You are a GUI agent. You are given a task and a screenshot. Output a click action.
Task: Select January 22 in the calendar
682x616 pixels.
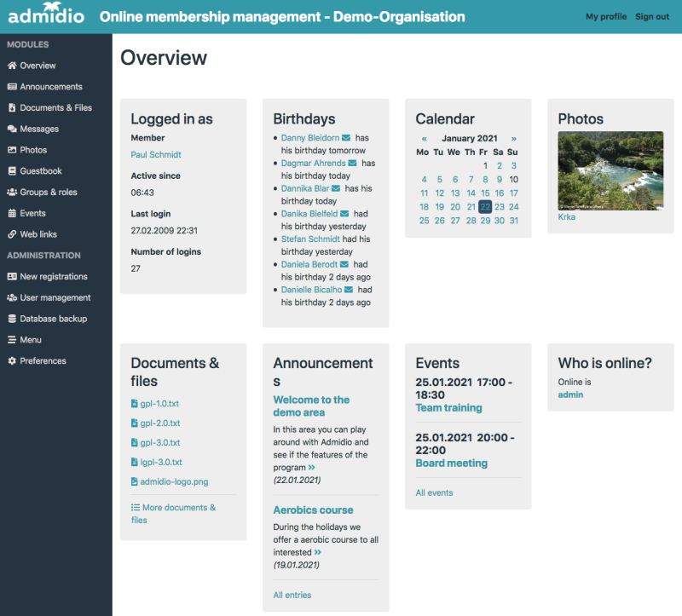coord(484,207)
